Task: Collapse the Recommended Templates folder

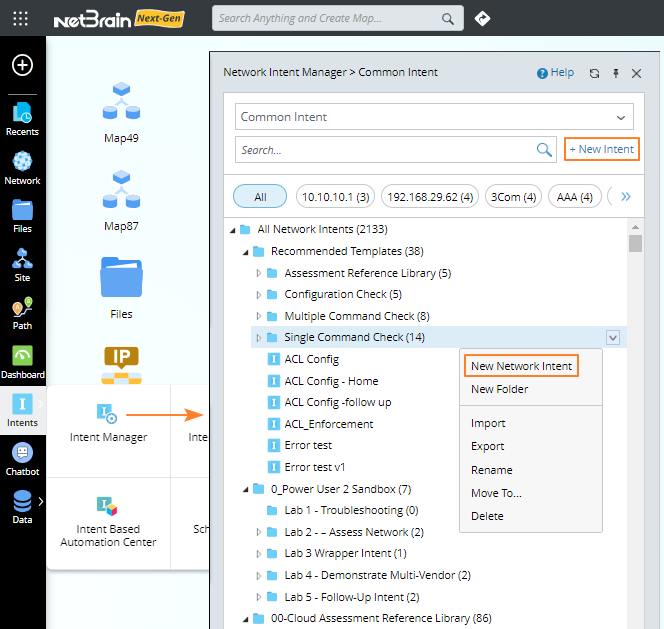Action: (x=246, y=252)
